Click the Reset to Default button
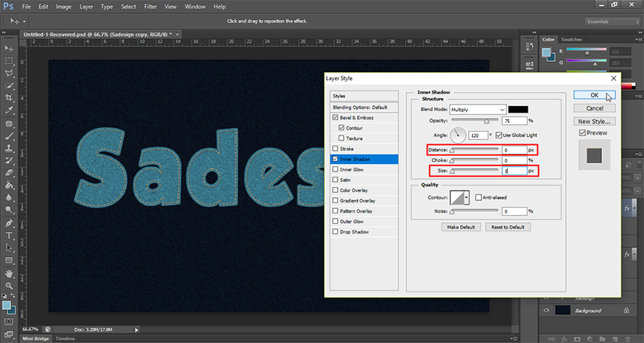Screen dimensions: 644x343 coord(508,227)
